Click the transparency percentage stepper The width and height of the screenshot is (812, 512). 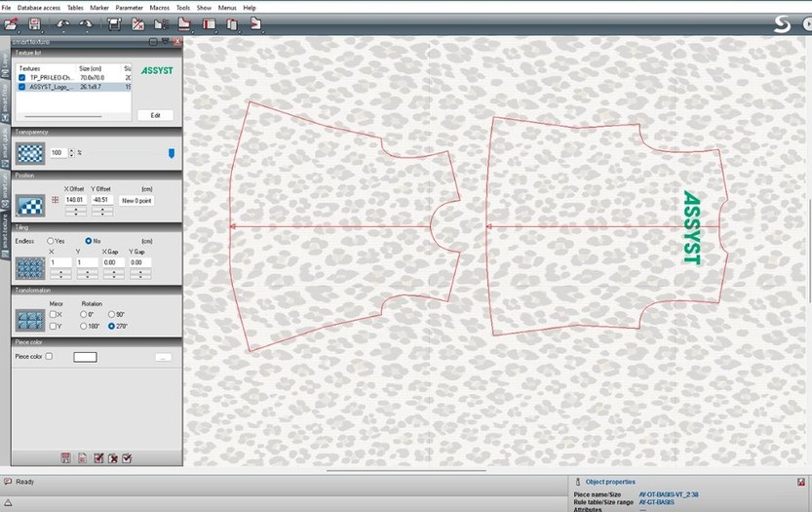click(x=71, y=153)
